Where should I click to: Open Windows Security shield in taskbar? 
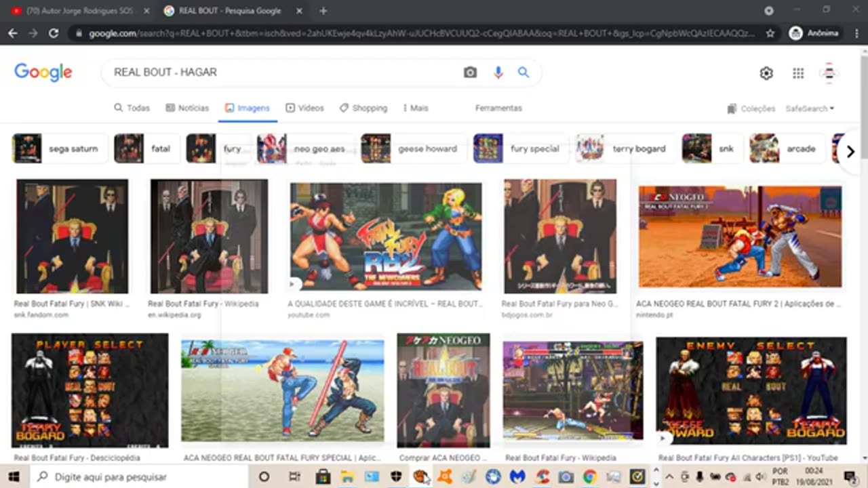tap(396, 476)
